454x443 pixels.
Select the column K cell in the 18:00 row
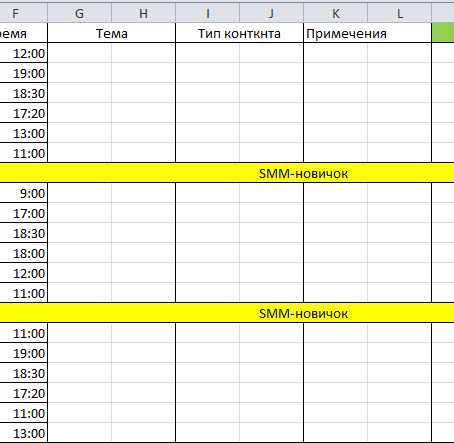(335, 253)
